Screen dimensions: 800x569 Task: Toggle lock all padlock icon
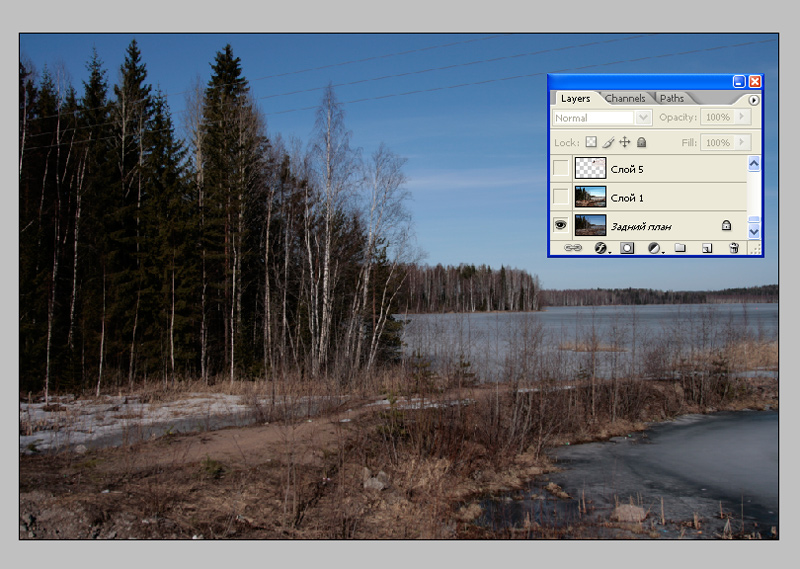coord(641,142)
